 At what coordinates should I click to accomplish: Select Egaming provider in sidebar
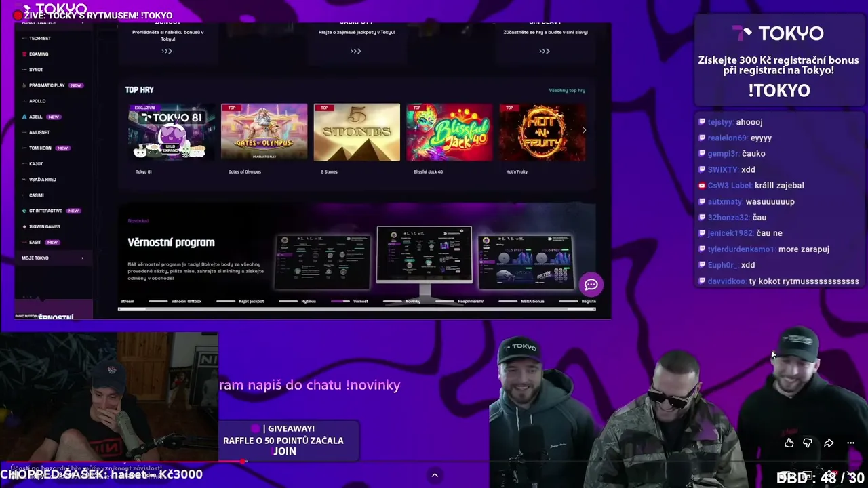tap(38, 54)
